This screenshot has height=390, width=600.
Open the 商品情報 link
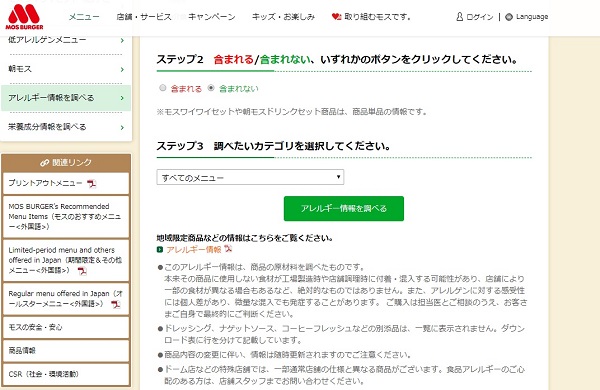[x=66, y=351]
